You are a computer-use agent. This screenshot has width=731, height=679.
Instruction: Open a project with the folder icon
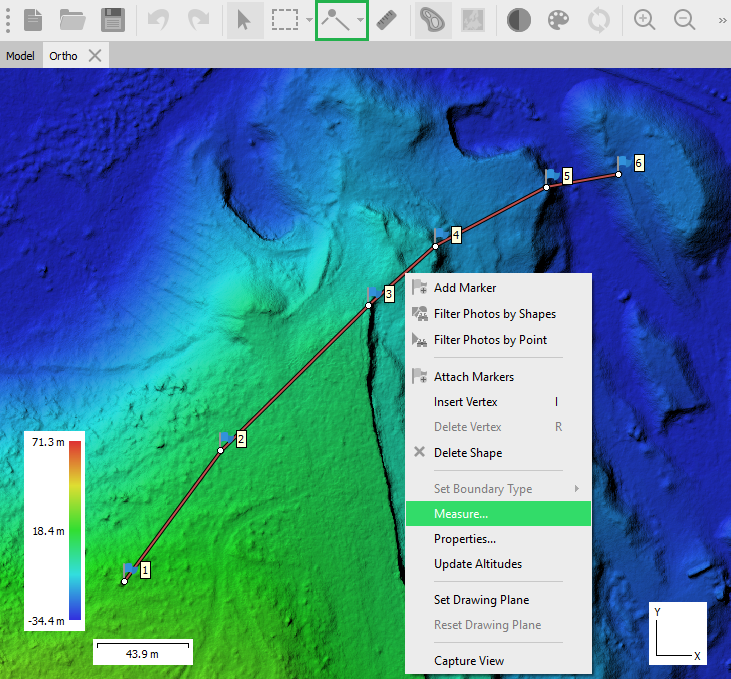click(x=73, y=19)
